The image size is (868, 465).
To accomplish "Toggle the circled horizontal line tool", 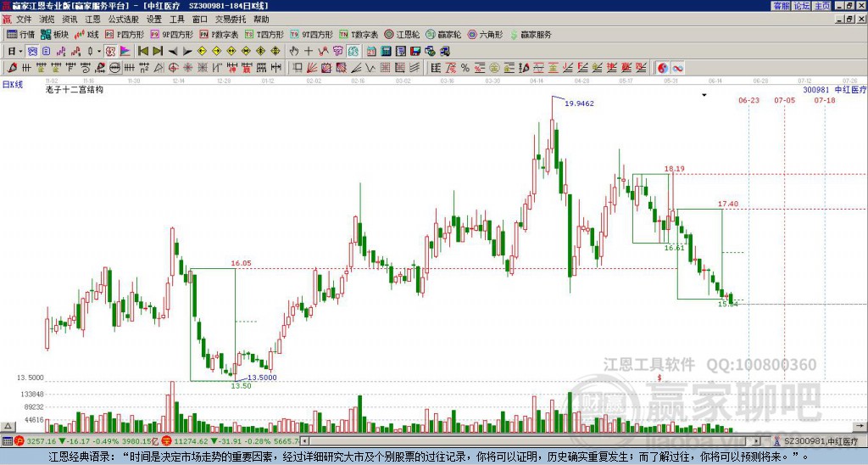I will click(x=114, y=68).
